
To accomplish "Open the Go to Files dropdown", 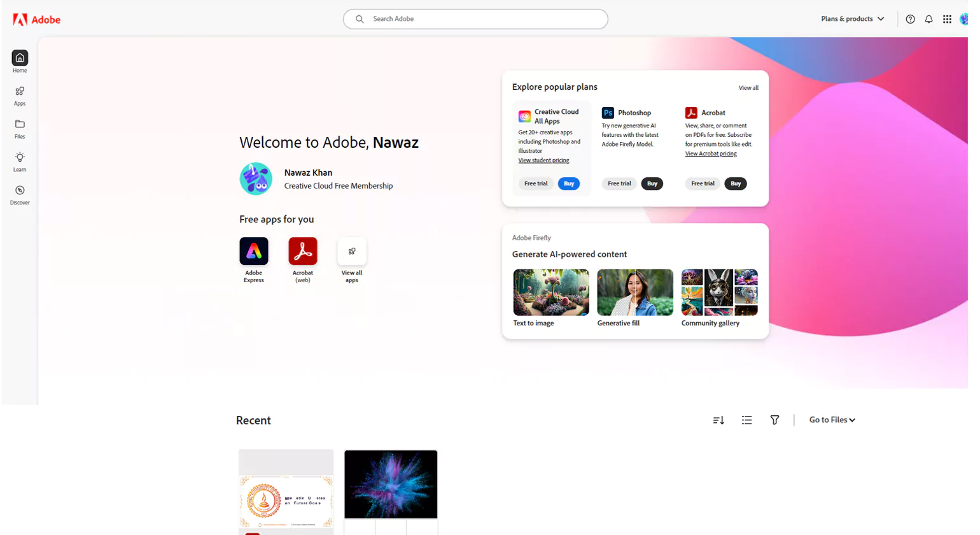I will click(832, 420).
